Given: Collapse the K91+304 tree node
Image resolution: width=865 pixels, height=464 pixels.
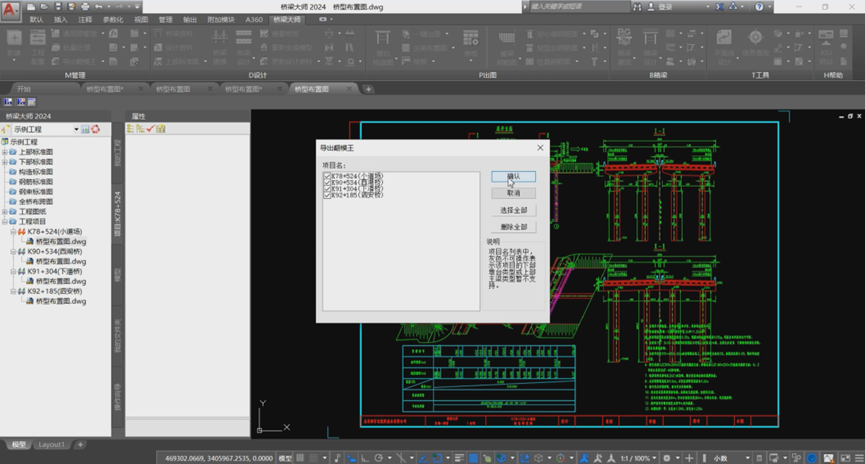Looking at the screenshot, I should [13, 271].
